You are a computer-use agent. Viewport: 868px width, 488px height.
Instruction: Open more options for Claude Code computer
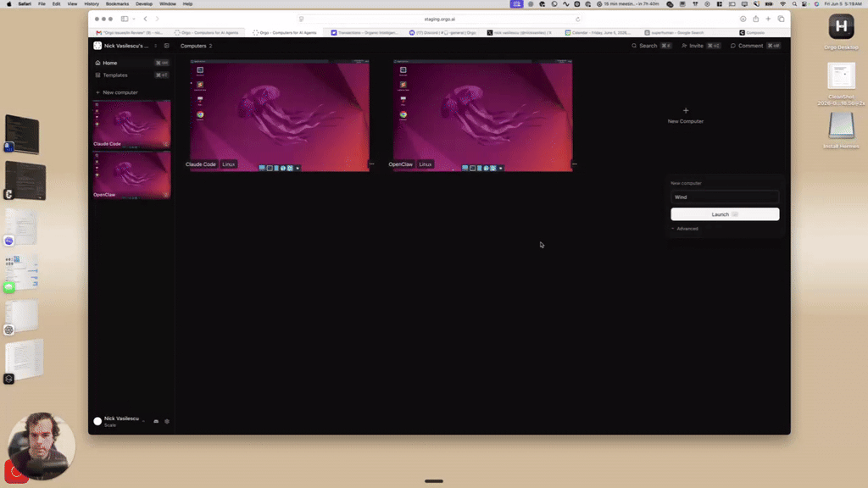tap(371, 164)
